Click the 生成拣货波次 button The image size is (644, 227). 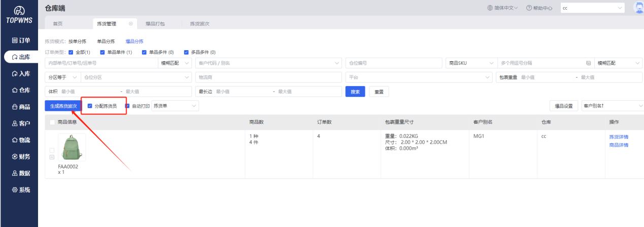coord(63,106)
